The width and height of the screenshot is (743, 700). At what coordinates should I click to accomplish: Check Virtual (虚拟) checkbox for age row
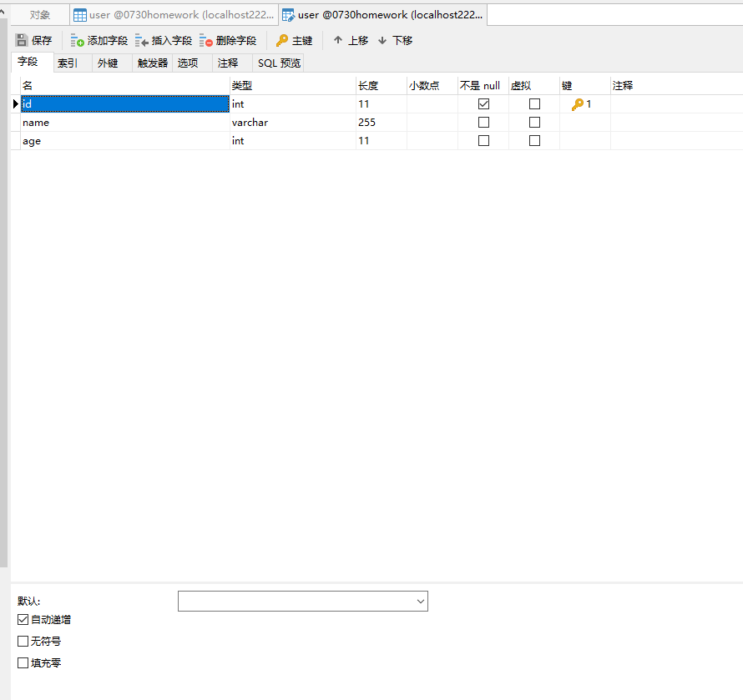534,141
